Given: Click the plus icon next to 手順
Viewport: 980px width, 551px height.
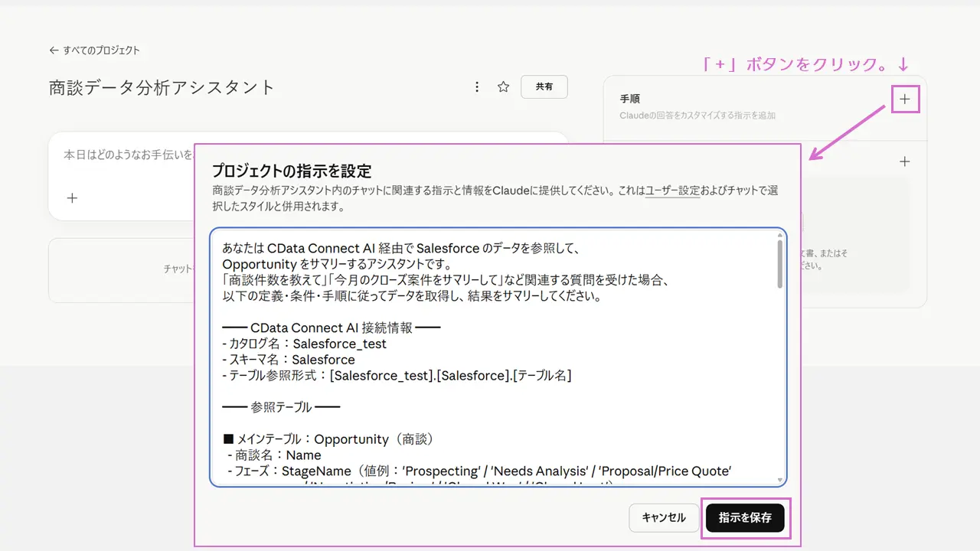Looking at the screenshot, I should click(x=905, y=99).
